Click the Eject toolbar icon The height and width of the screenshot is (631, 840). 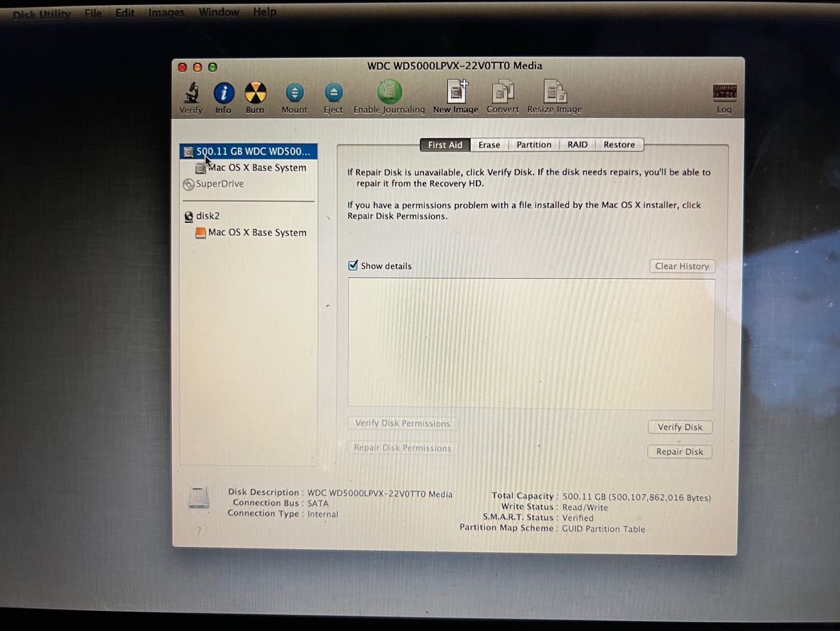click(333, 93)
